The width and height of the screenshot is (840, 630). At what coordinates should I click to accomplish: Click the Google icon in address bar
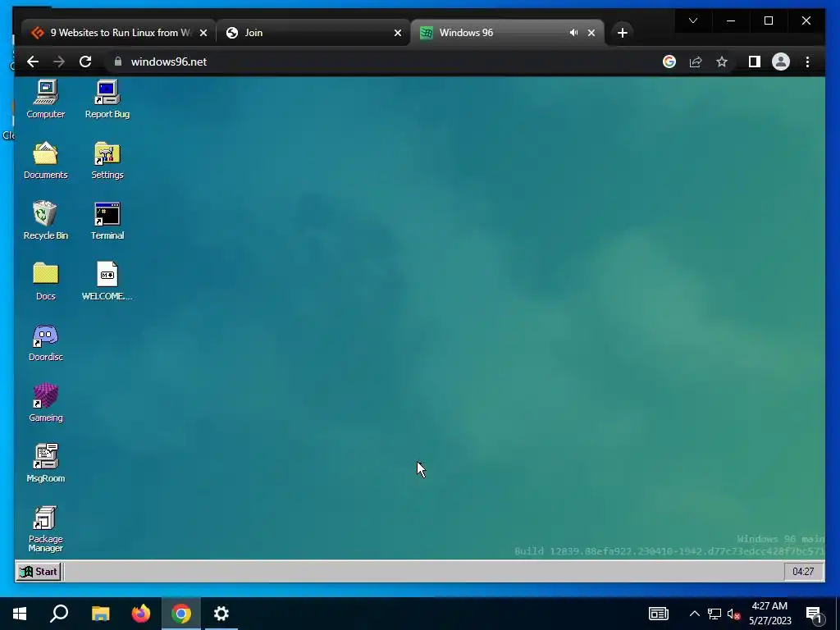669,62
